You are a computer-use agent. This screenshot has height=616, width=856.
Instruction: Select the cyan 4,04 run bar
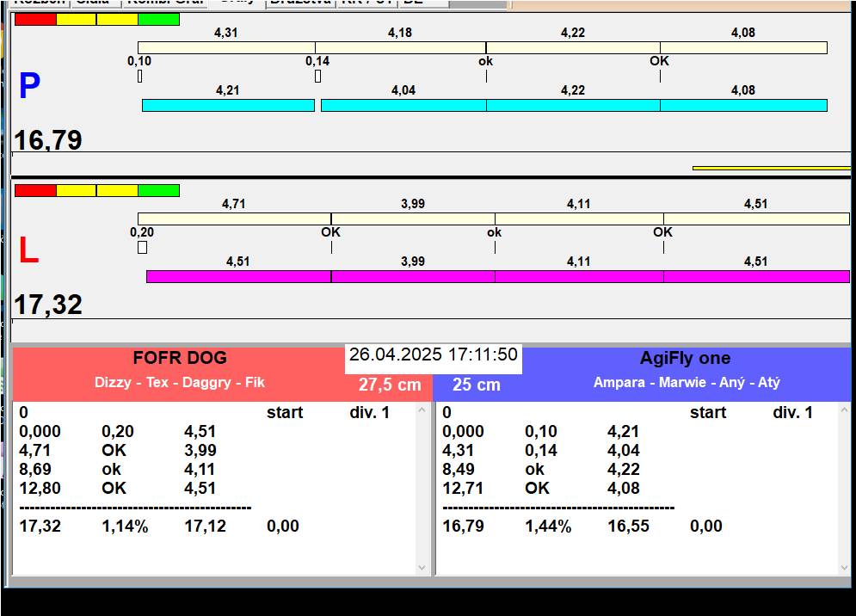pos(403,105)
